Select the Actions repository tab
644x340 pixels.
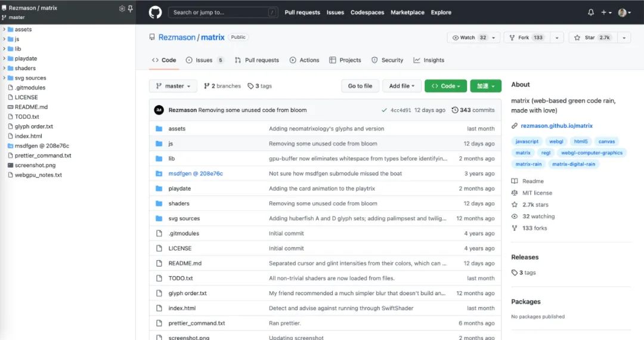(304, 60)
